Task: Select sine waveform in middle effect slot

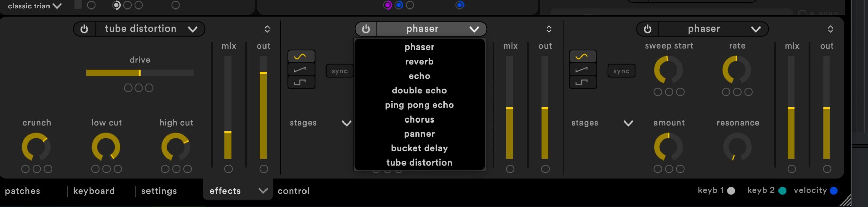Action: coord(300,56)
